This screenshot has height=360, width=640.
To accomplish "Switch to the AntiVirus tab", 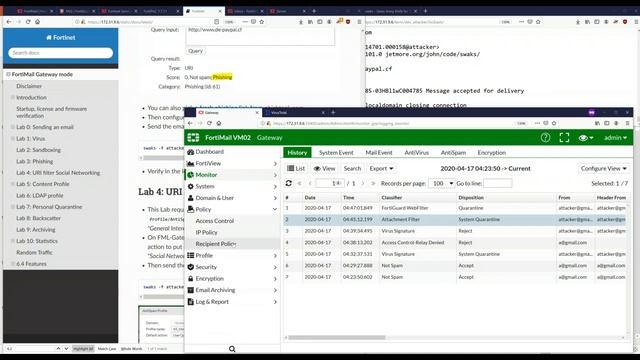I will click(416, 153).
